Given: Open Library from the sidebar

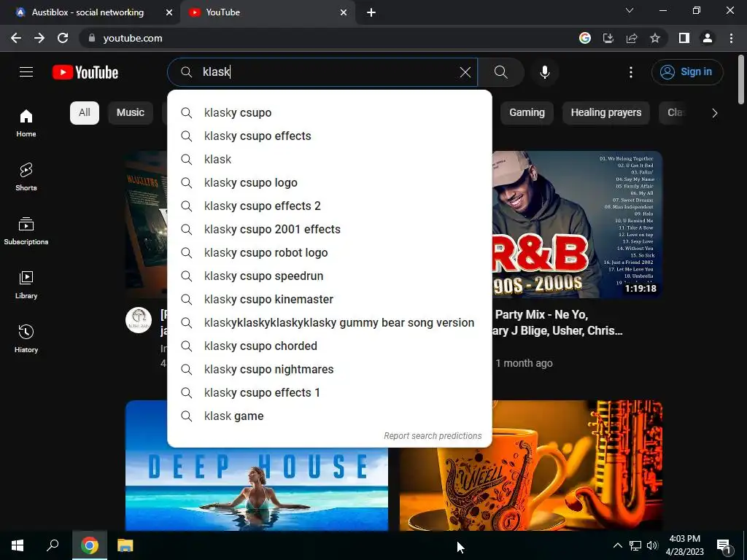Looking at the screenshot, I should tap(26, 285).
